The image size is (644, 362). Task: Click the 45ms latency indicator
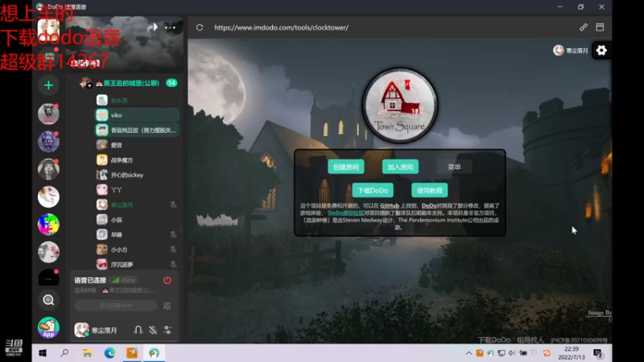coord(125,280)
